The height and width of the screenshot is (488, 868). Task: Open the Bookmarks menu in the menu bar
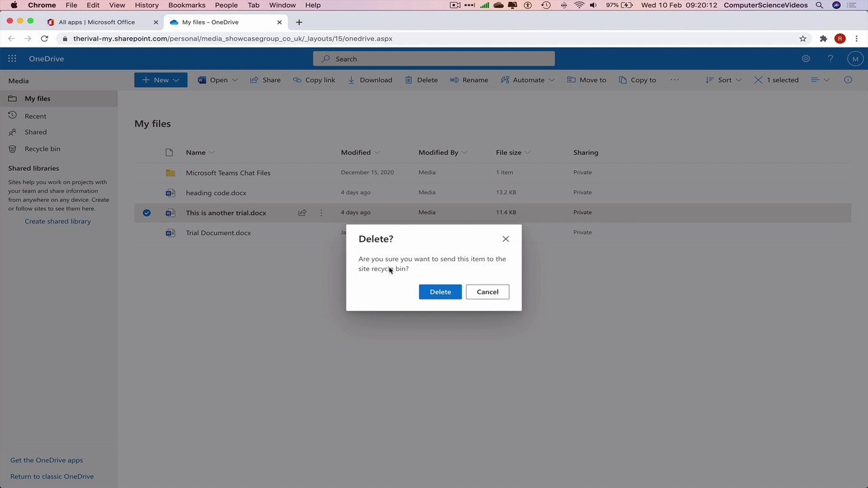186,5
